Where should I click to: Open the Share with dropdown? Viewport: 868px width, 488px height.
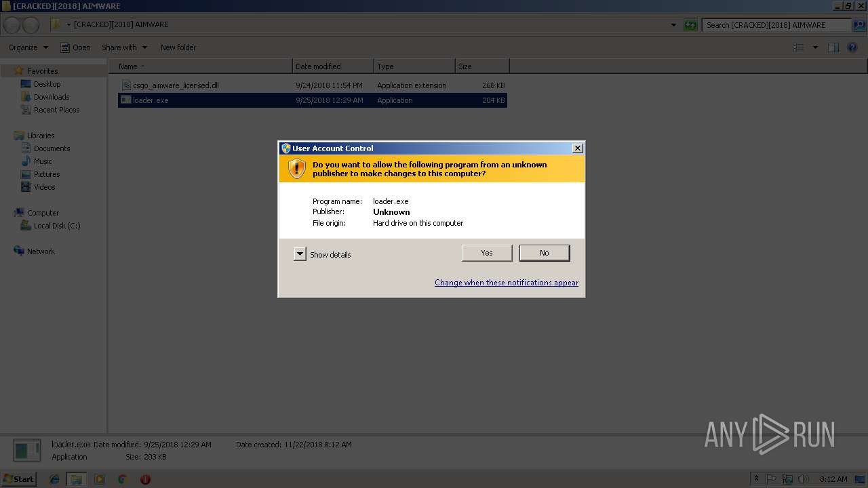(124, 47)
